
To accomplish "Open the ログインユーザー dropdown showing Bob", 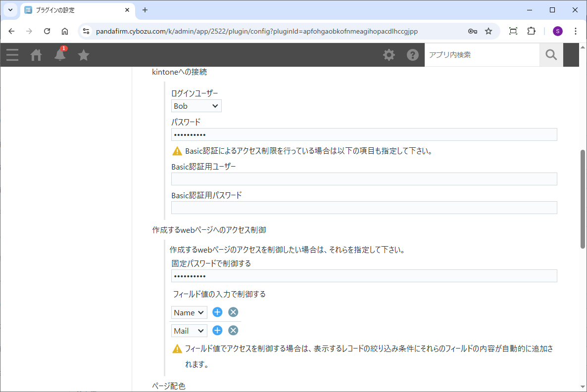I will (196, 106).
